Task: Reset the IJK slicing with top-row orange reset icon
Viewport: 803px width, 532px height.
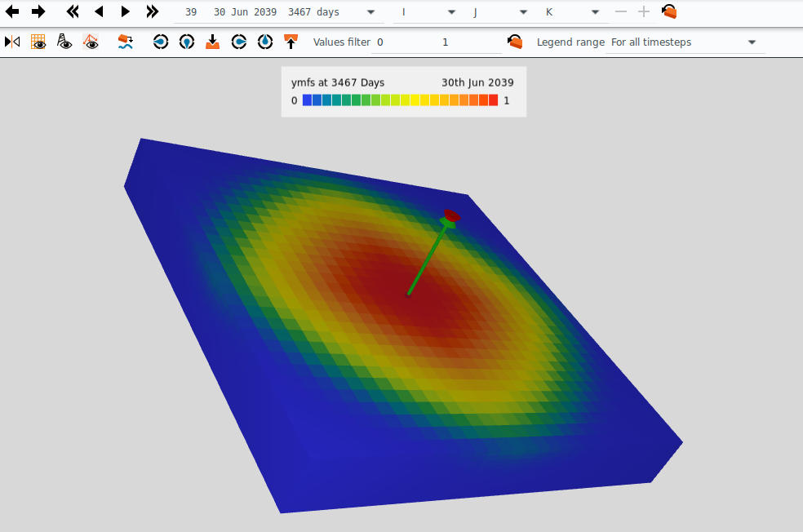Action: tap(669, 12)
